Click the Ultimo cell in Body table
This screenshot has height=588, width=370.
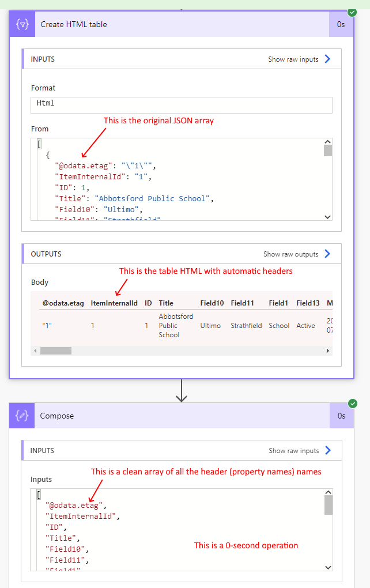tap(210, 326)
